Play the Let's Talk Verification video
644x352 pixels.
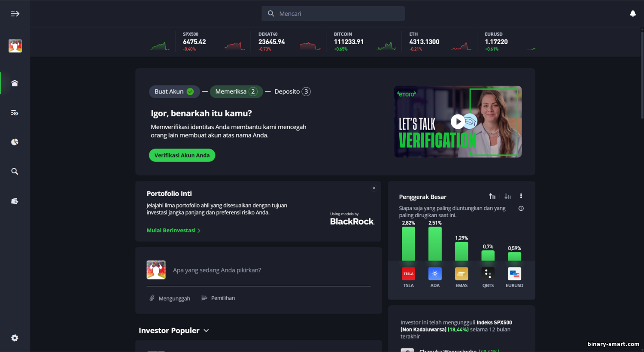click(x=458, y=122)
